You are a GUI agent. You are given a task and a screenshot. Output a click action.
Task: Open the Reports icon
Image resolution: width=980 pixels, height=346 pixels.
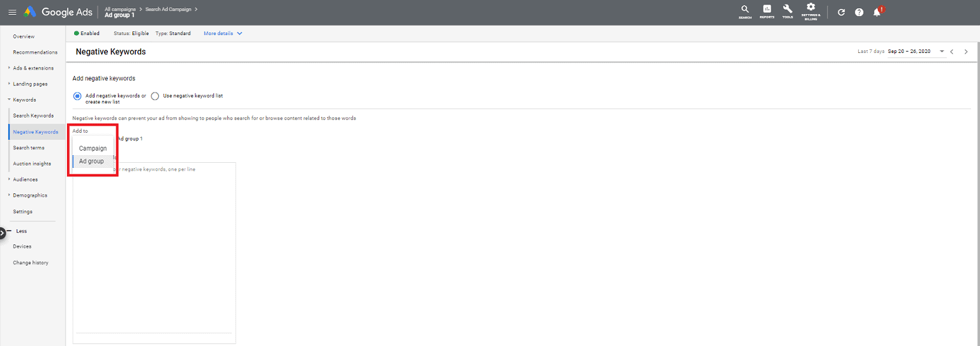[767, 11]
